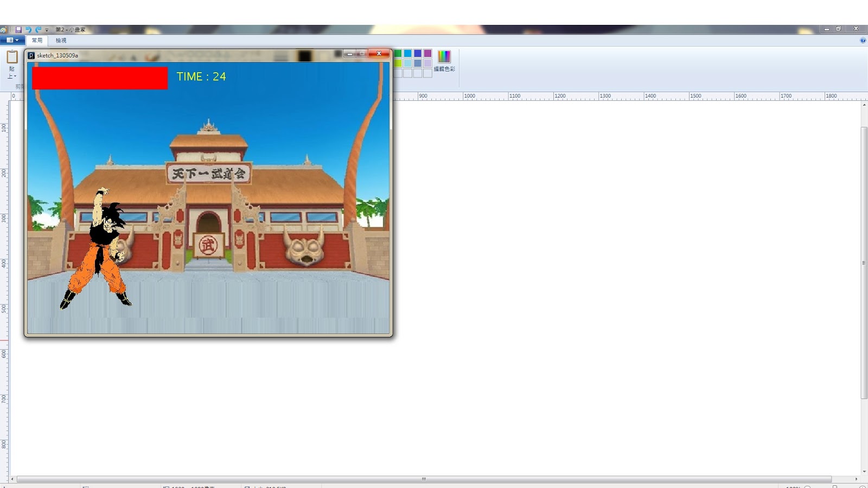Click the TIME : 24 countdown text
868x488 pixels.
click(201, 77)
